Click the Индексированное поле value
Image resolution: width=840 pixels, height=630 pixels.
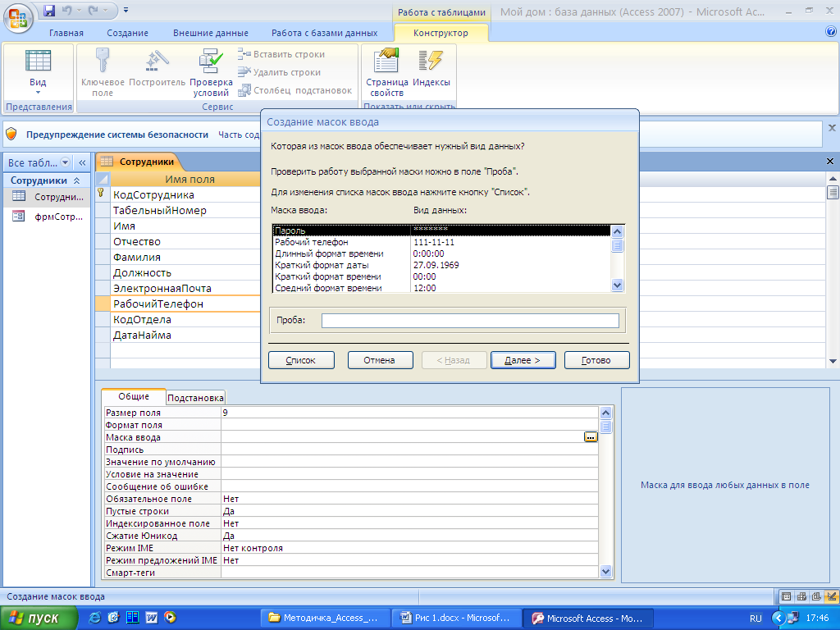pyautogui.click(x=409, y=523)
